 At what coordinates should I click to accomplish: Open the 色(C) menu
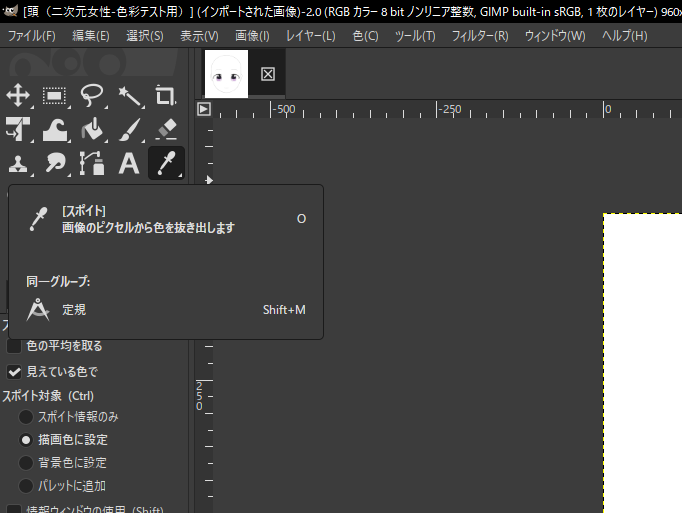365,36
